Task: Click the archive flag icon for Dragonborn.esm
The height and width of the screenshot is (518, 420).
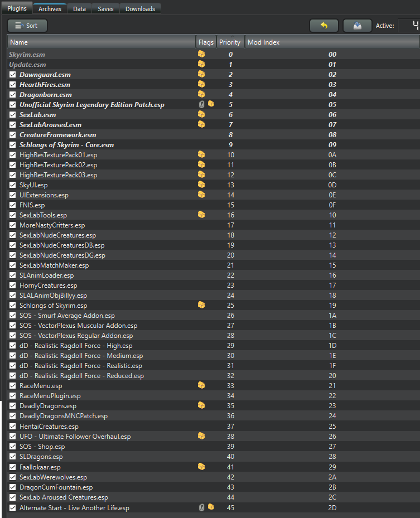Action: pos(201,94)
